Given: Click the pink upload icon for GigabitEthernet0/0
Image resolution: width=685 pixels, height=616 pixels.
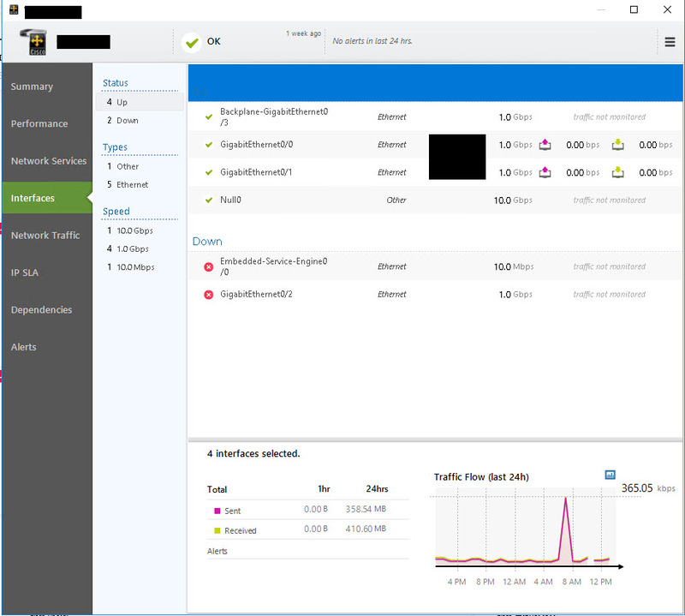Looking at the screenshot, I should click(545, 145).
